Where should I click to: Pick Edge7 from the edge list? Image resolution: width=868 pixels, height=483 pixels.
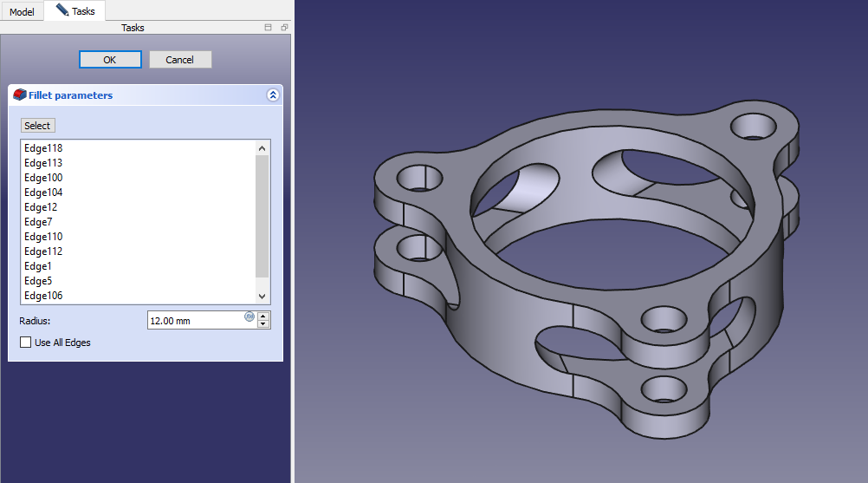tap(39, 222)
